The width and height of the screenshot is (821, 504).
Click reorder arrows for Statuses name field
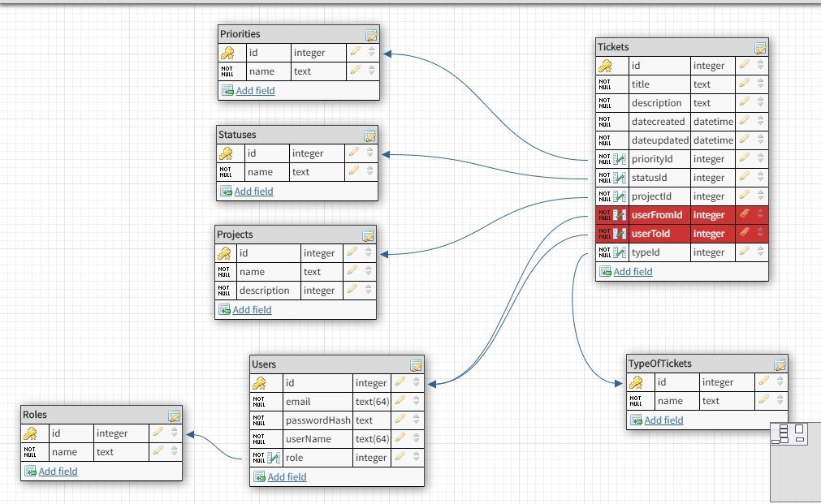point(369,171)
